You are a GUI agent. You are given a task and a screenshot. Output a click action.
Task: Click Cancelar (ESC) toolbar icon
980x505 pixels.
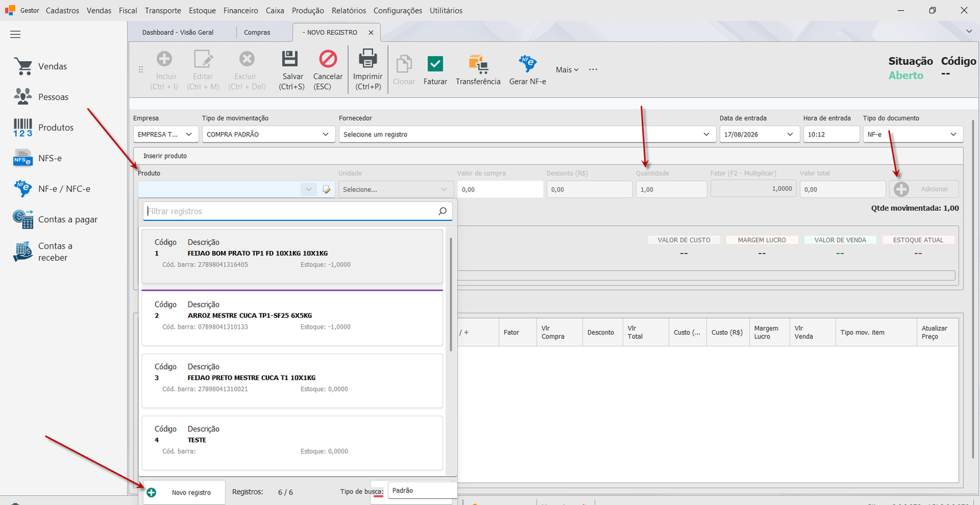pos(328,59)
